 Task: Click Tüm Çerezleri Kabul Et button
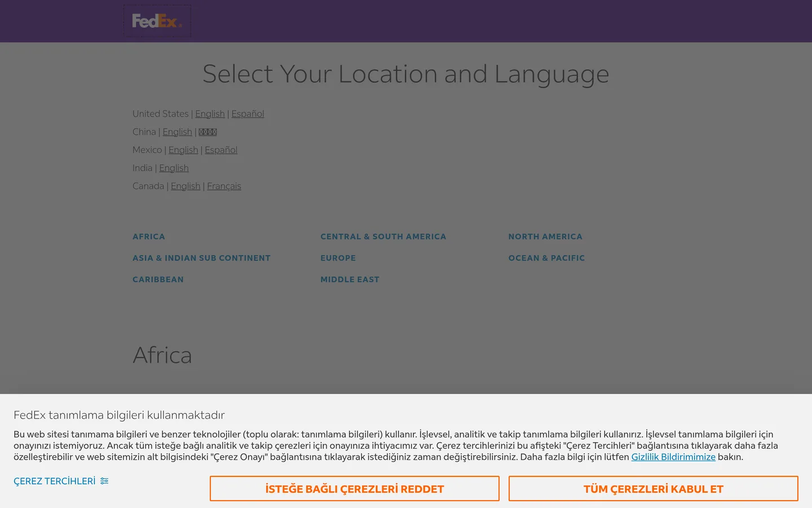654,489
